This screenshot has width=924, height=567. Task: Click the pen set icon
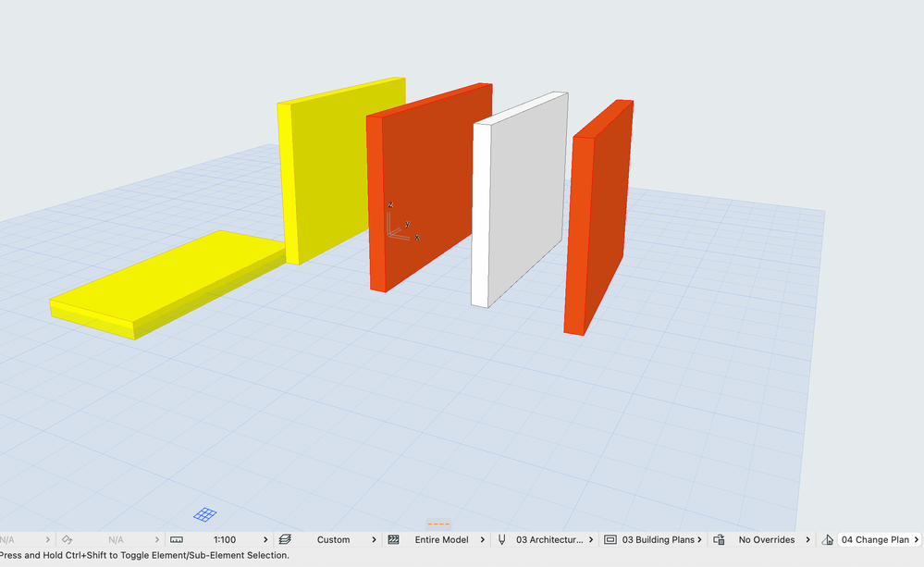coord(501,539)
